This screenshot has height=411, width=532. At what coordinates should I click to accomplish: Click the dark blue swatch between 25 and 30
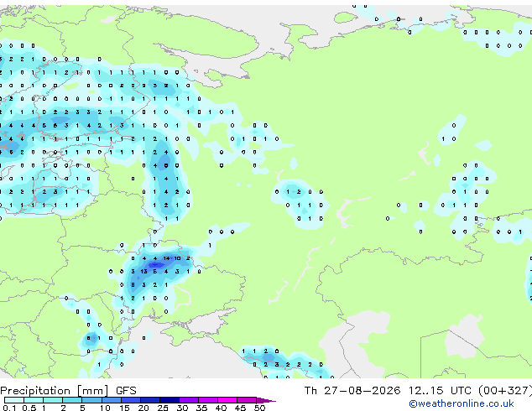170,400
